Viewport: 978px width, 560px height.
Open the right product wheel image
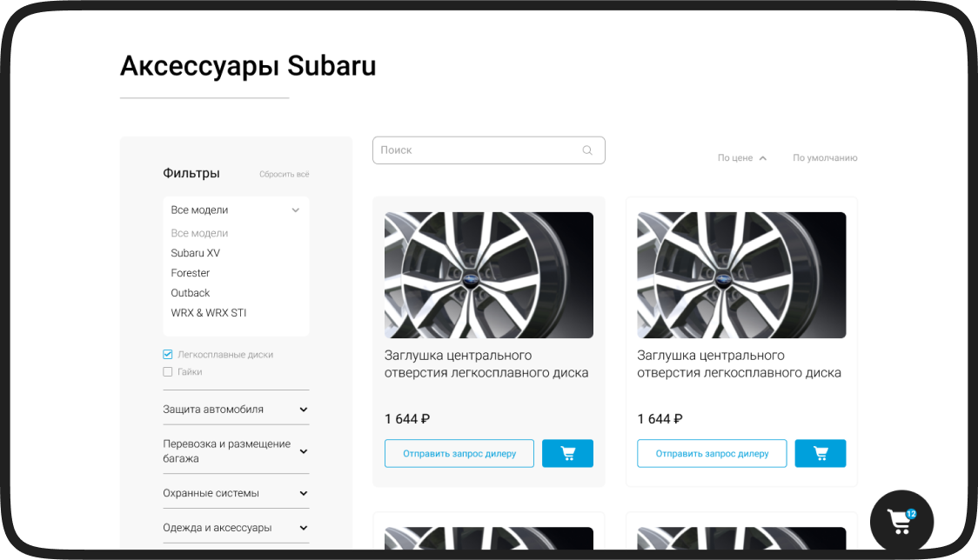click(x=741, y=275)
